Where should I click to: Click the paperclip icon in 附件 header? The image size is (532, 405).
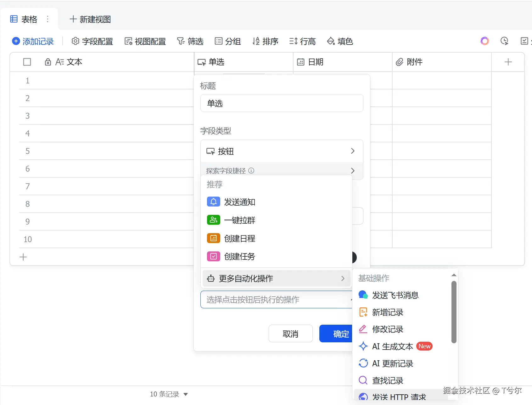coord(400,62)
